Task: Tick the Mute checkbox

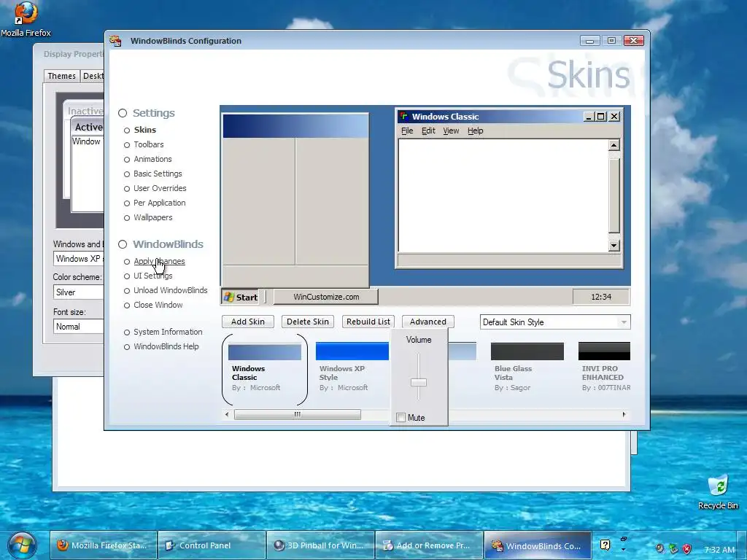Action: click(x=401, y=418)
